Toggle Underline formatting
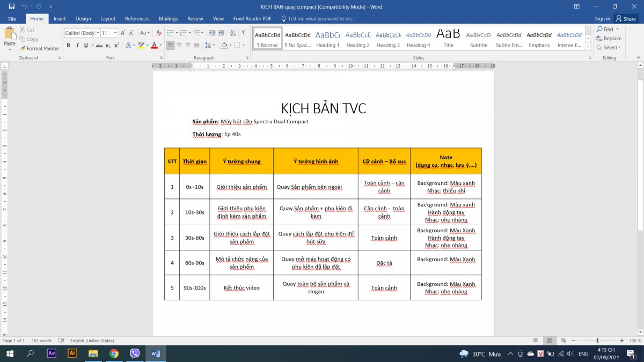Screen dimensions: 644x362 (x=86, y=46)
